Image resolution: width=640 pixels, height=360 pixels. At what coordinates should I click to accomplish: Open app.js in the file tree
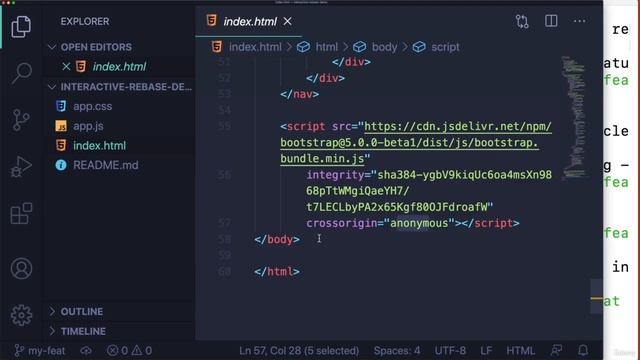pos(88,126)
